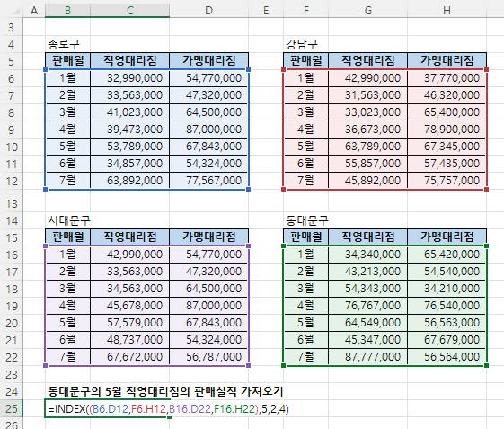Select the cell with 57,579,000
This screenshot has height=429, width=504.
[130, 323]
